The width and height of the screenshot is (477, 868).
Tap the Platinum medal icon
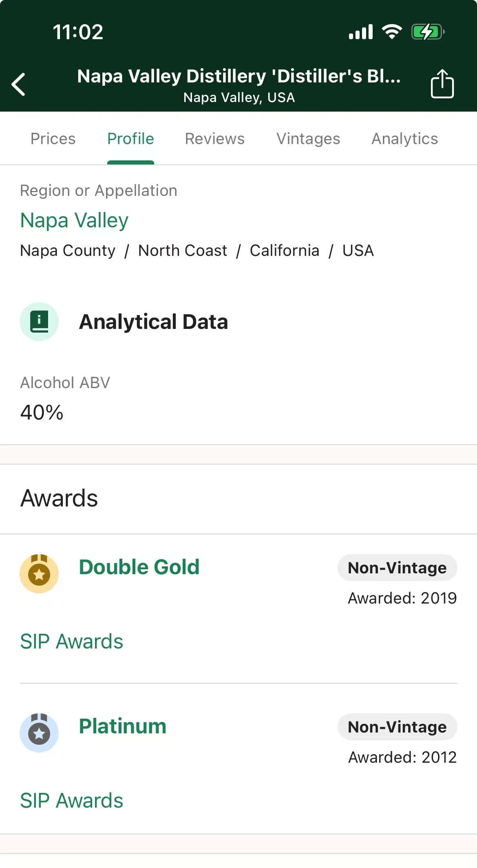point(39,733)
